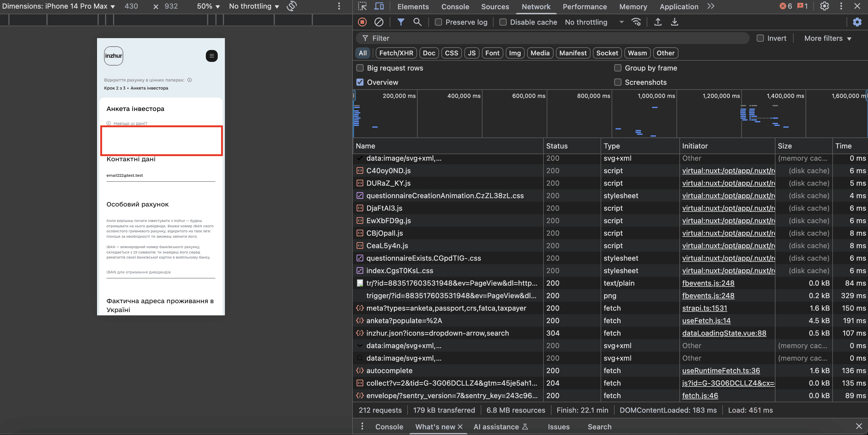Image resolution: width=868 pixels, height=435 pixels.
Task: Filter requests by Fetch/XHR
Action: pos(396,53)
